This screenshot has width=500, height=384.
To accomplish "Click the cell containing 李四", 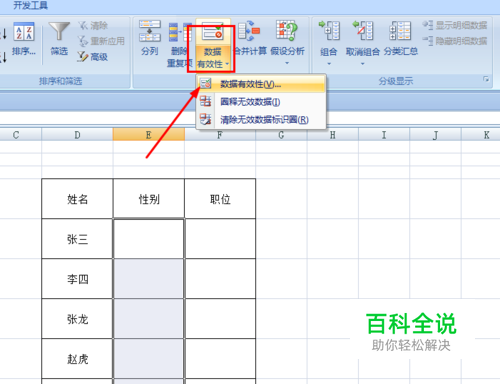I will click(x=77, y=279).
